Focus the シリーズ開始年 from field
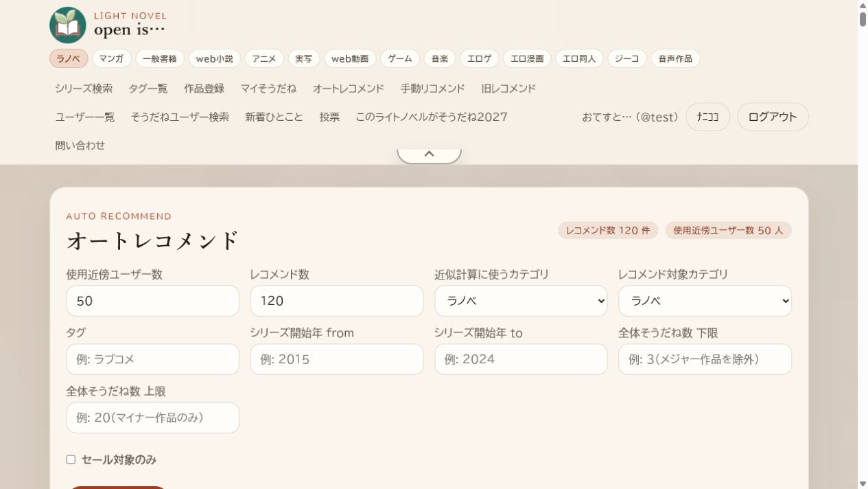868x489 pixels. 337,359
